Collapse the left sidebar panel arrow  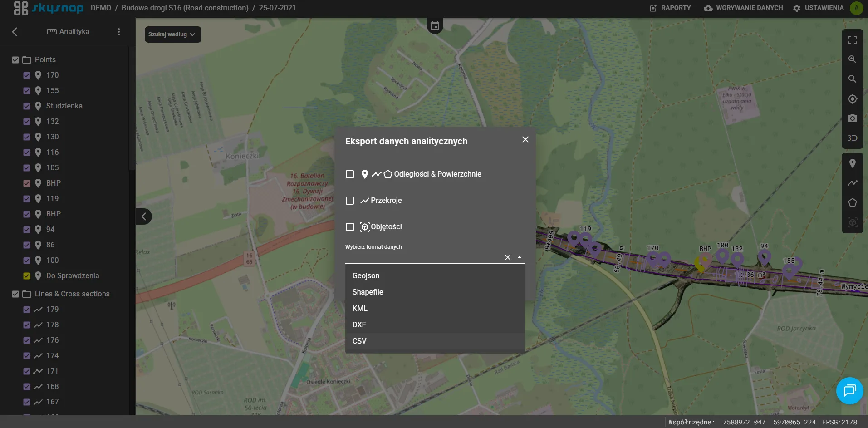click(x=143, y=216)
